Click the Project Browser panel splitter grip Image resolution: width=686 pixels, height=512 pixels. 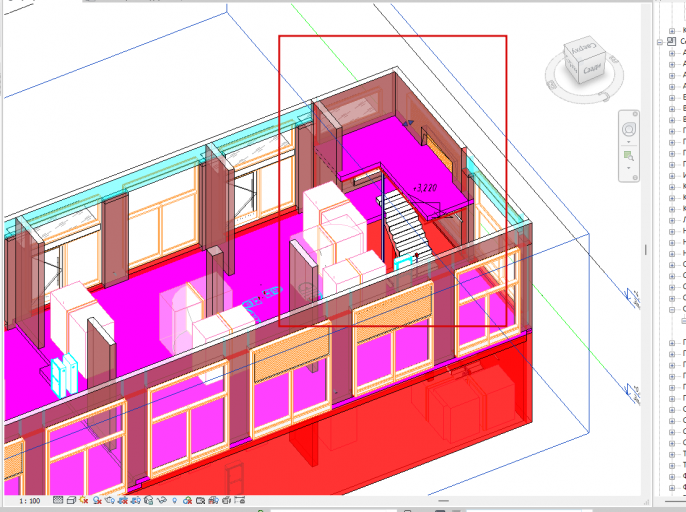(646, 250)
